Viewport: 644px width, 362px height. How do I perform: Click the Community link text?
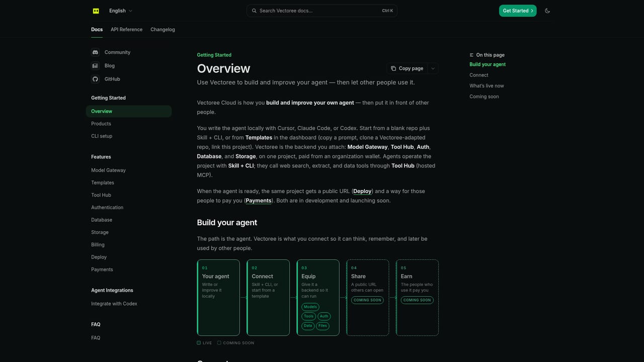pyautogui.click(x=117, y=52)
